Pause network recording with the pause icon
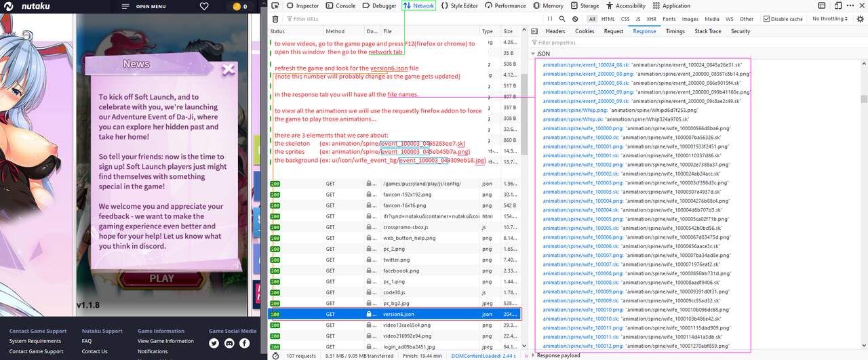Image resolution: width=868 pixels, height=360 pixels. pyautogui.click(x=551, y=19)
